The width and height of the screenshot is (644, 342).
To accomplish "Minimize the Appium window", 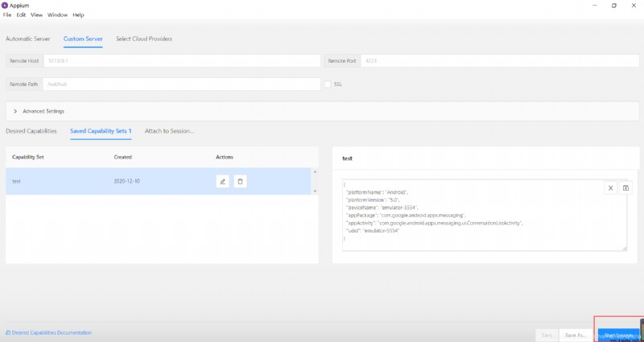I will click(595, 6).
